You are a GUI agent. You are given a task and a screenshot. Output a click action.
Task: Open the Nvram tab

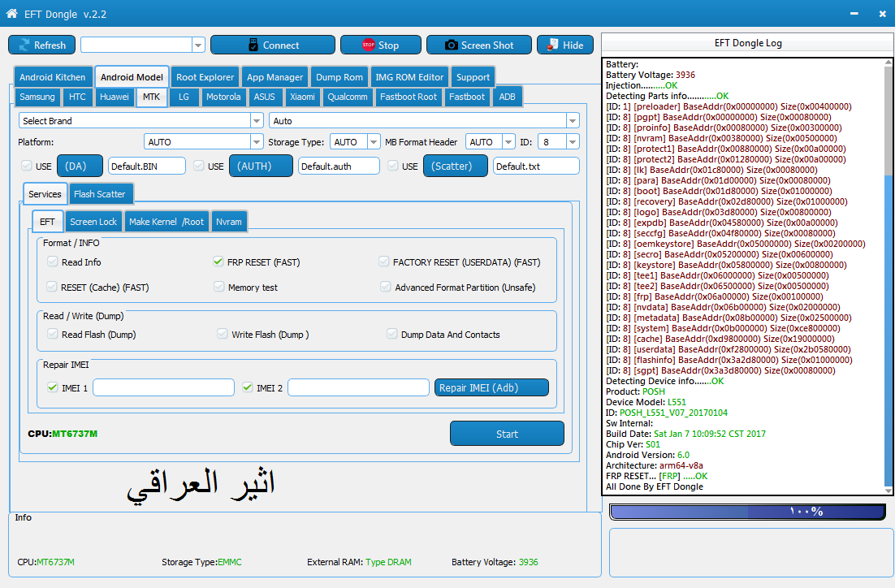coord(229,222)
